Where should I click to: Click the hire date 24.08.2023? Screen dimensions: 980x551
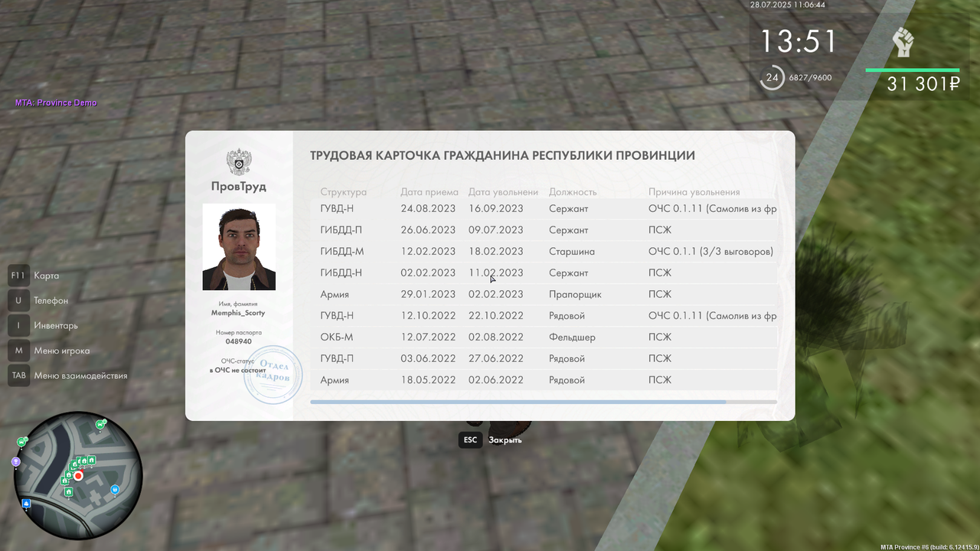tap(428, 209)
